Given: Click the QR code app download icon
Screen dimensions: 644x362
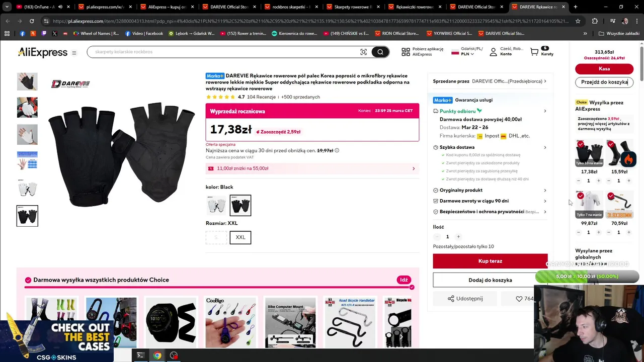Looking at the screenshot, I should (406, 52).
